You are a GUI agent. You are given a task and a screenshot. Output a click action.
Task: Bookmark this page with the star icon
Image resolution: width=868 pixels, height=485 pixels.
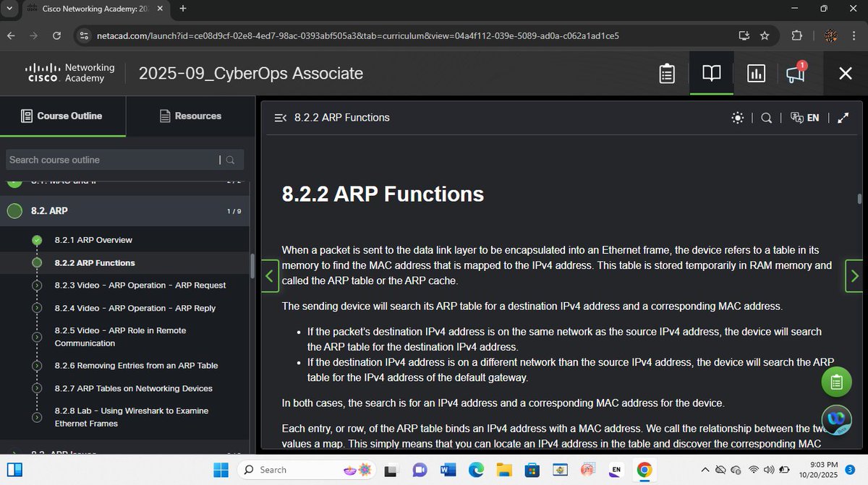point(765,35)
